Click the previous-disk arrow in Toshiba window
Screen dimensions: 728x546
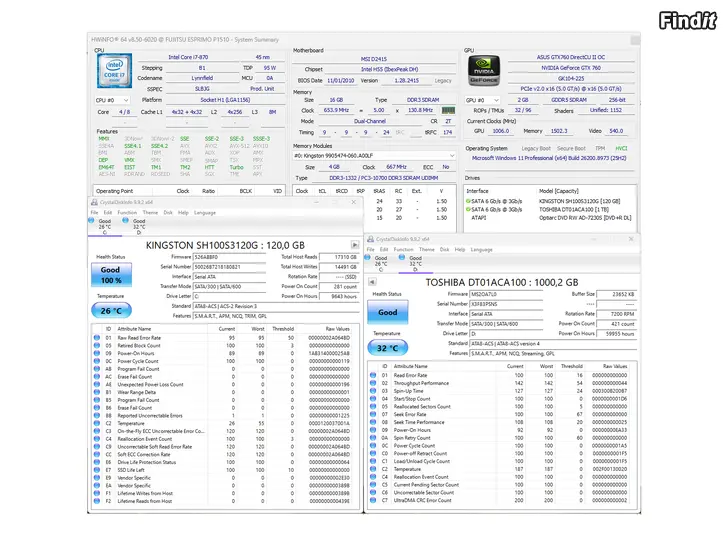pyautogui.click(x=372, y=282)
